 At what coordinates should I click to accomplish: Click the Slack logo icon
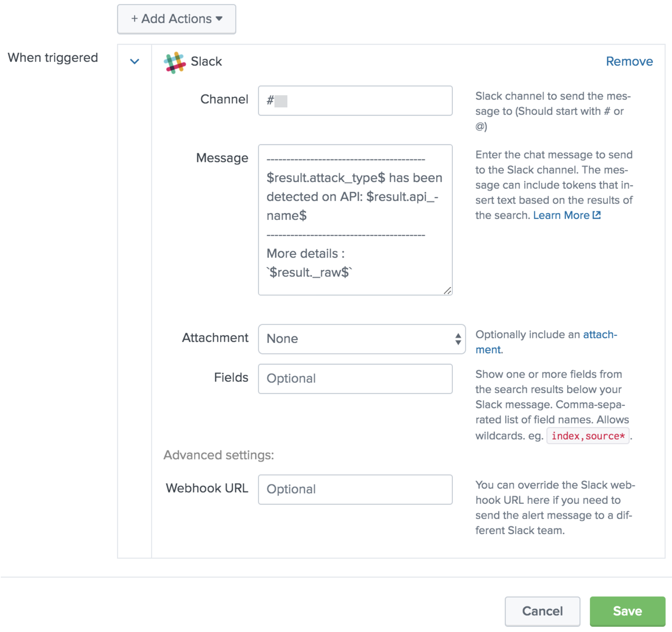pyautogui.click(x=174, y=62)
